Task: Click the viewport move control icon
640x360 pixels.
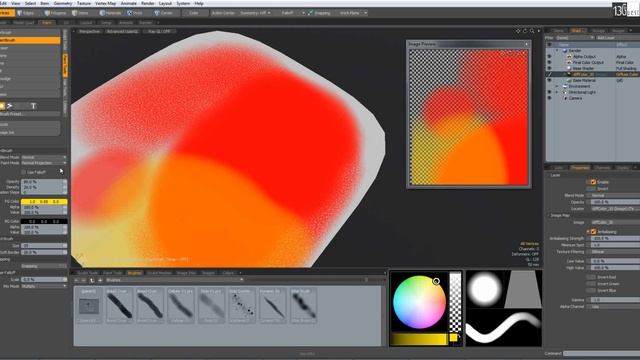Action: point(518,31)
